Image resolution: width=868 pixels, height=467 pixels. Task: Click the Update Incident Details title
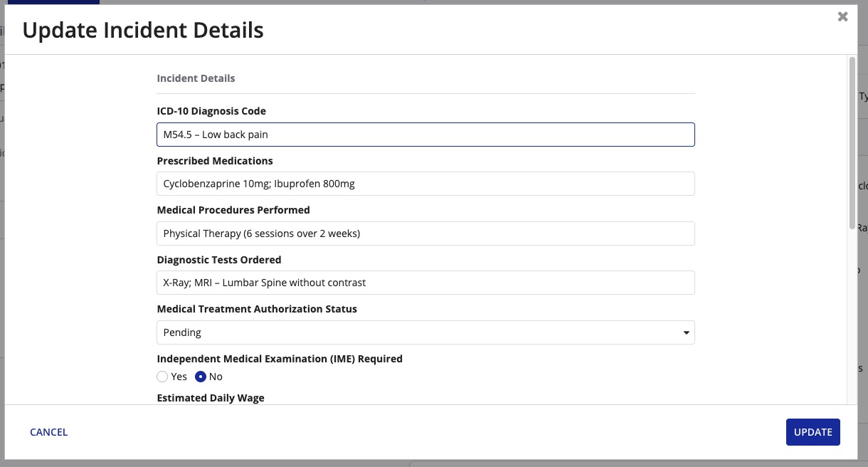(143, 30)
